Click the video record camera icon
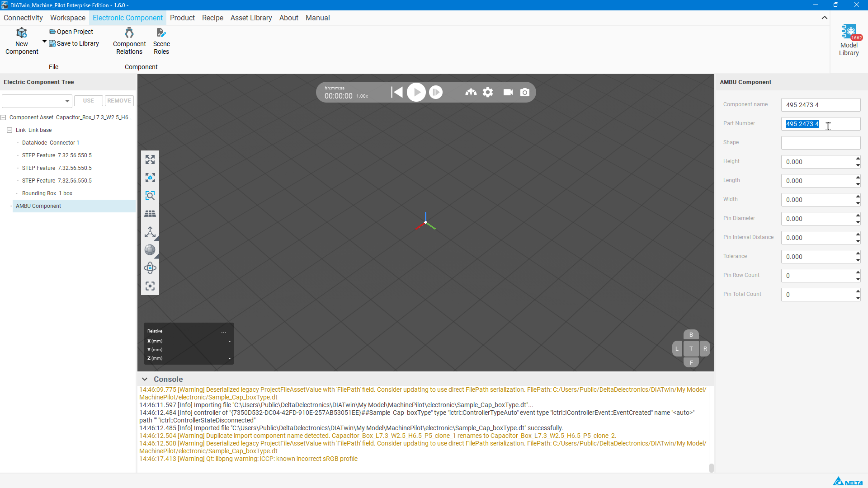This screenshot has width=868, height=488. pos(508,92)
